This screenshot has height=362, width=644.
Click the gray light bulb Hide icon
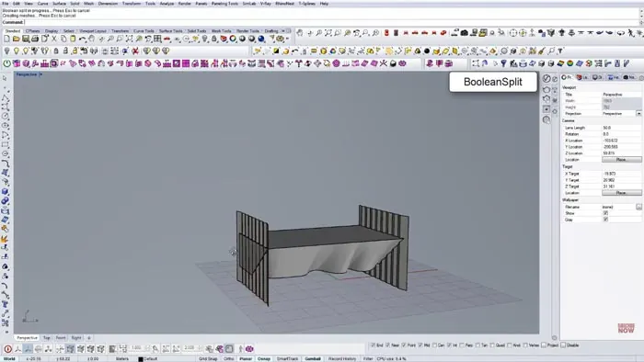tap(6, 51)
